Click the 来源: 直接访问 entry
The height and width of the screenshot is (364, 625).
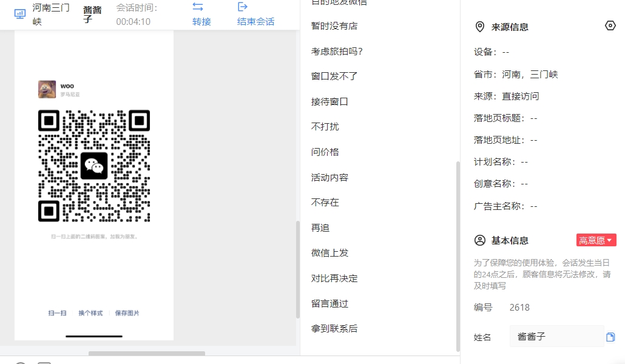click(x=506, y=96)
